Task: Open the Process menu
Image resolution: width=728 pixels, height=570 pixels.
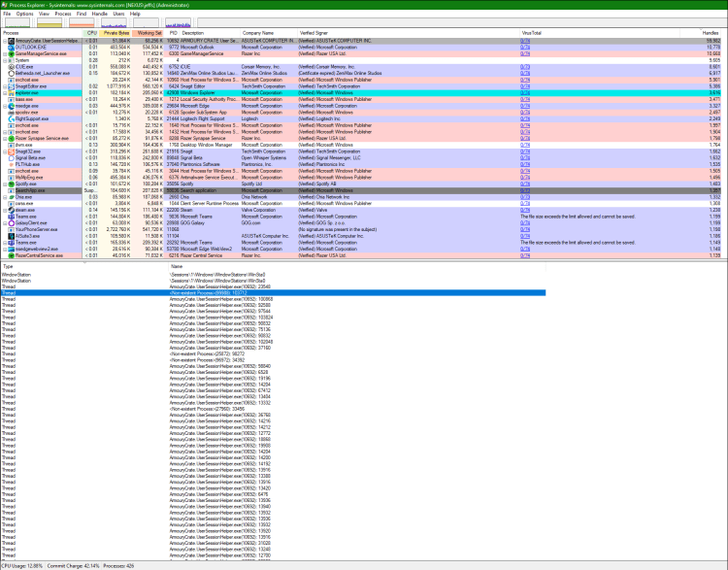Action: 63,14
